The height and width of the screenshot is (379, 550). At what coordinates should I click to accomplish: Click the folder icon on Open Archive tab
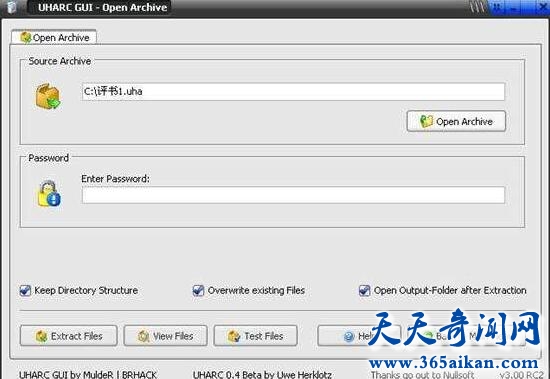click(x=26, y=37)
